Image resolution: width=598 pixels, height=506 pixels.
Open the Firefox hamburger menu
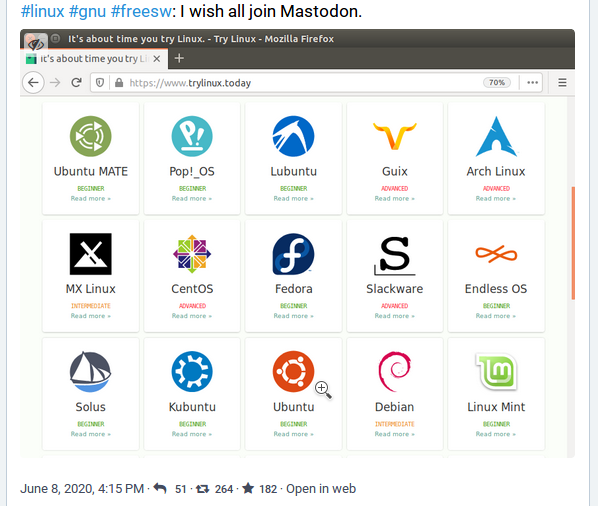[x=562, y=83]
